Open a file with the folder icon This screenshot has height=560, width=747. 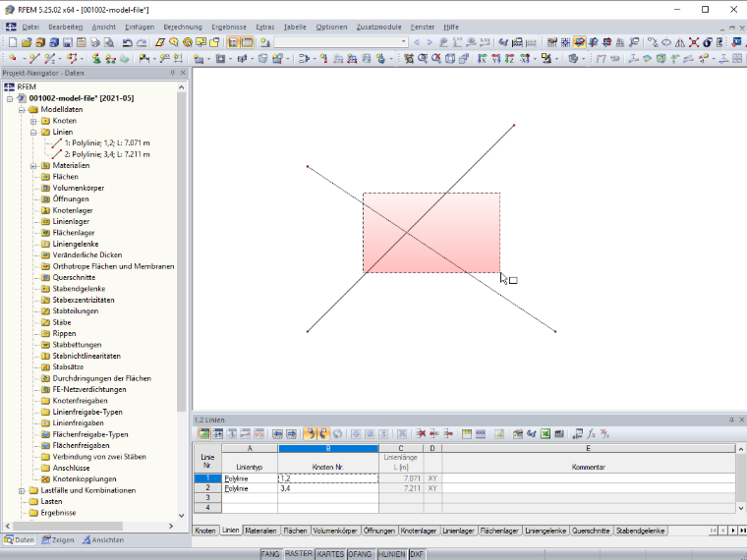tap(27, 42)
